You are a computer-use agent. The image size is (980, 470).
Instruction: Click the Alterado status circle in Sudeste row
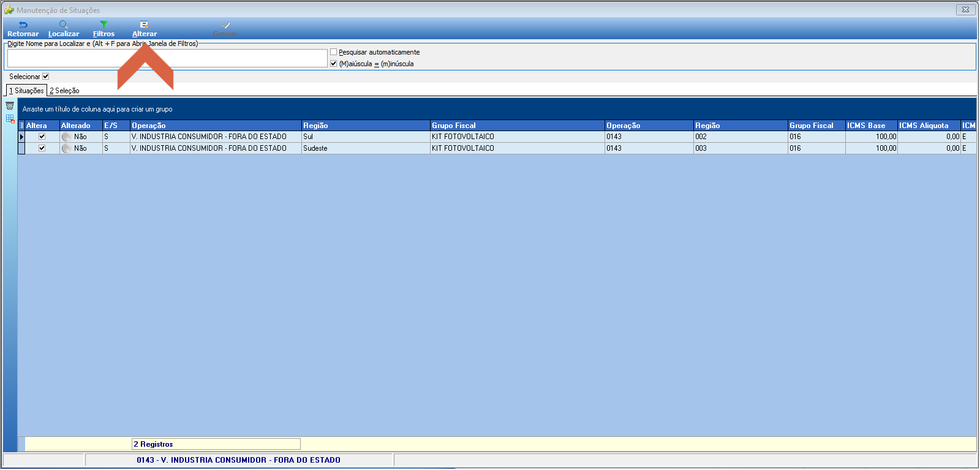tap(66, 148)
